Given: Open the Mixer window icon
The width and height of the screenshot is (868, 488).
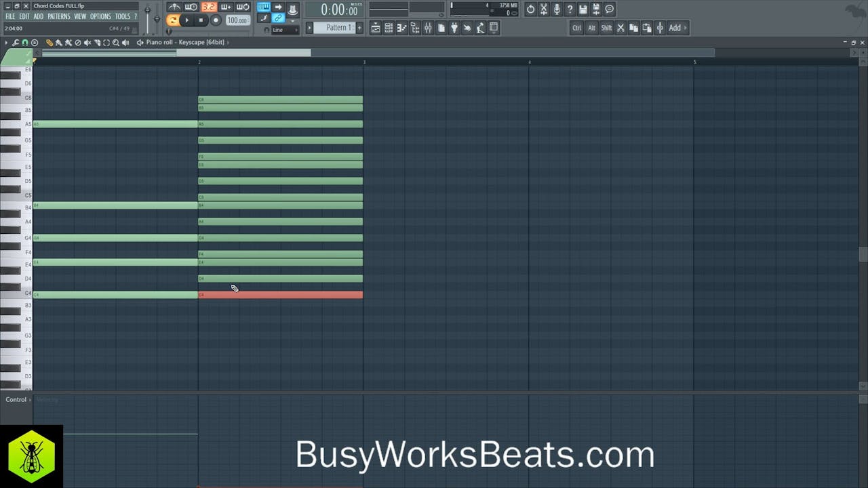Looking at the screenshot, I should point(429,28).
